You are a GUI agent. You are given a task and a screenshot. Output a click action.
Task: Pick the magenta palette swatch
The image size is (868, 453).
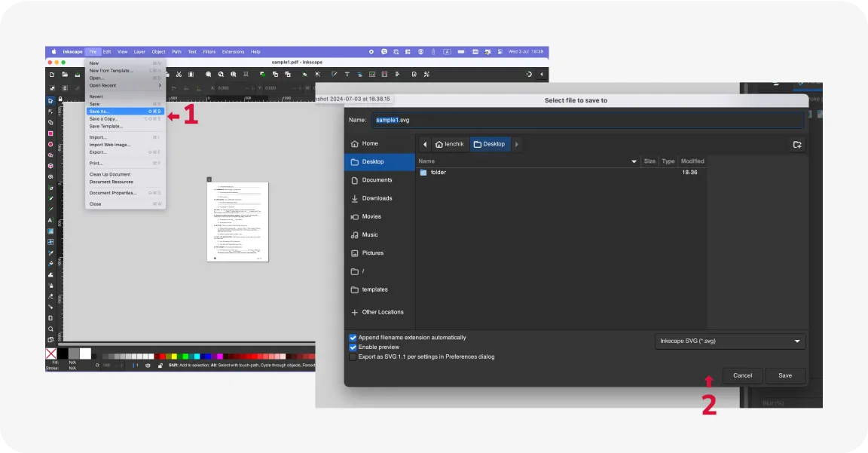220,357
